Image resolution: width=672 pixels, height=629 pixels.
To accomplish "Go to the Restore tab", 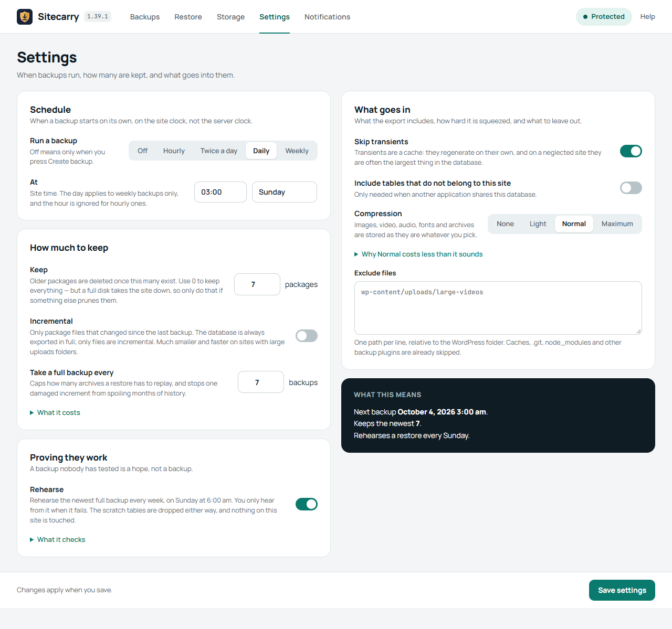I will pos(188,17).
